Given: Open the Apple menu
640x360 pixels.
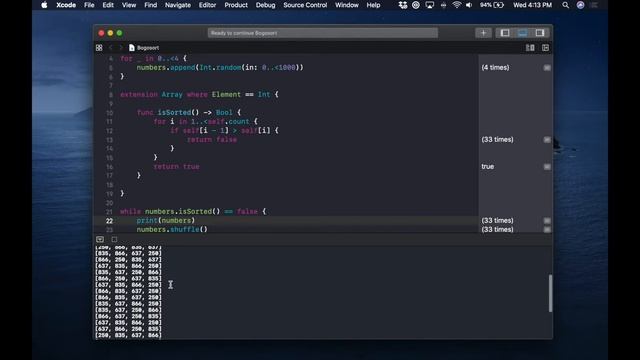Looking at the screenshot, I should tap(44, 5).
